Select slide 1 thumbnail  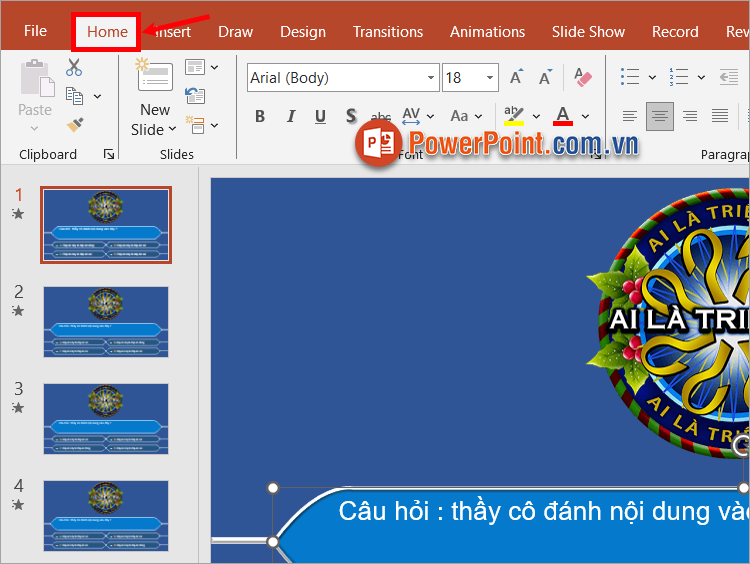coord(106,225)
